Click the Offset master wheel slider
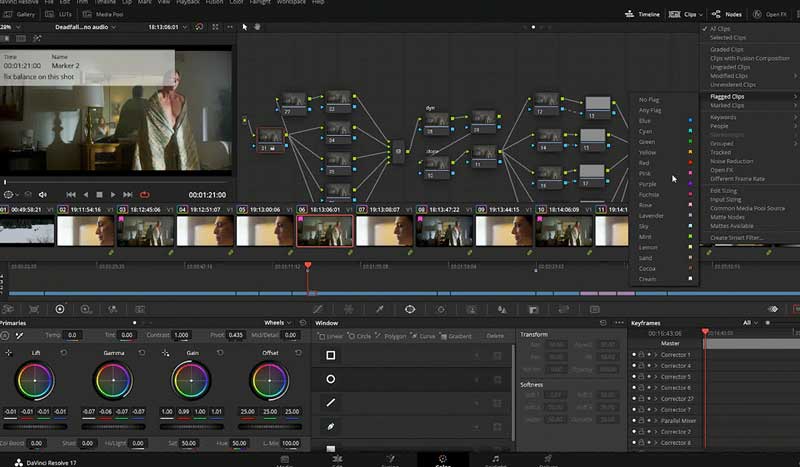This screenshot has width=800, height=467. [269, 426]
